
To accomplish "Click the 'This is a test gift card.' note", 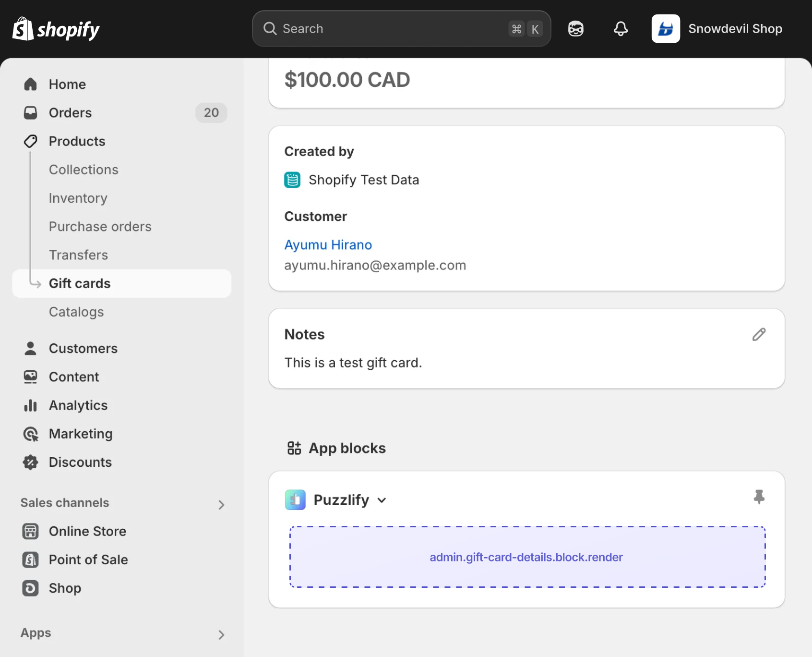I will (x=353, y=363).
